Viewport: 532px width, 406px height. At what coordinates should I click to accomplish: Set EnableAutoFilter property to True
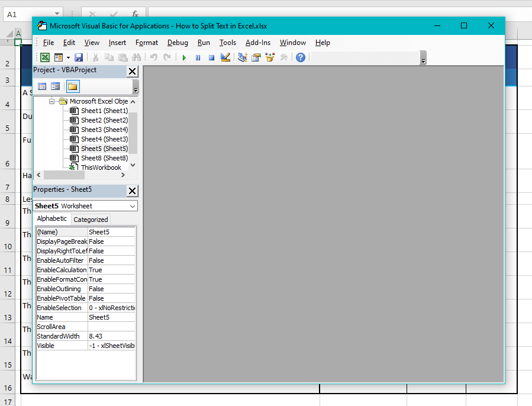tap(110, 260)
